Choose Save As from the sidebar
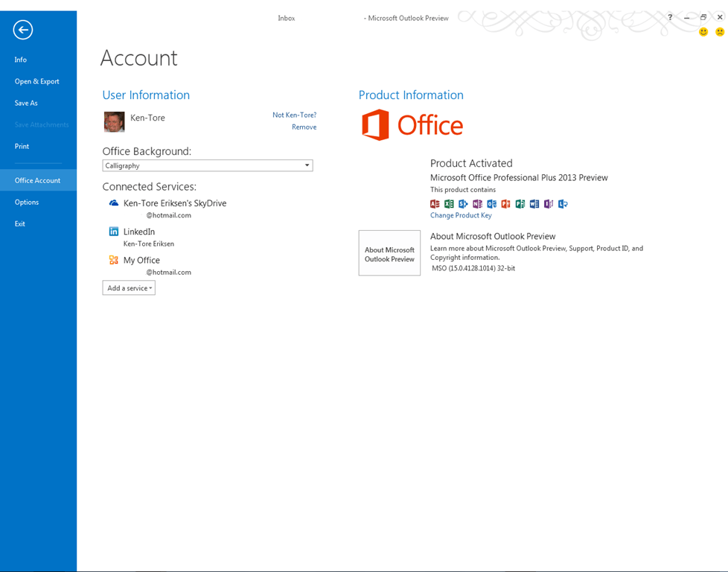The width and height of the screenshot is (728, 572). click(26, 104)
